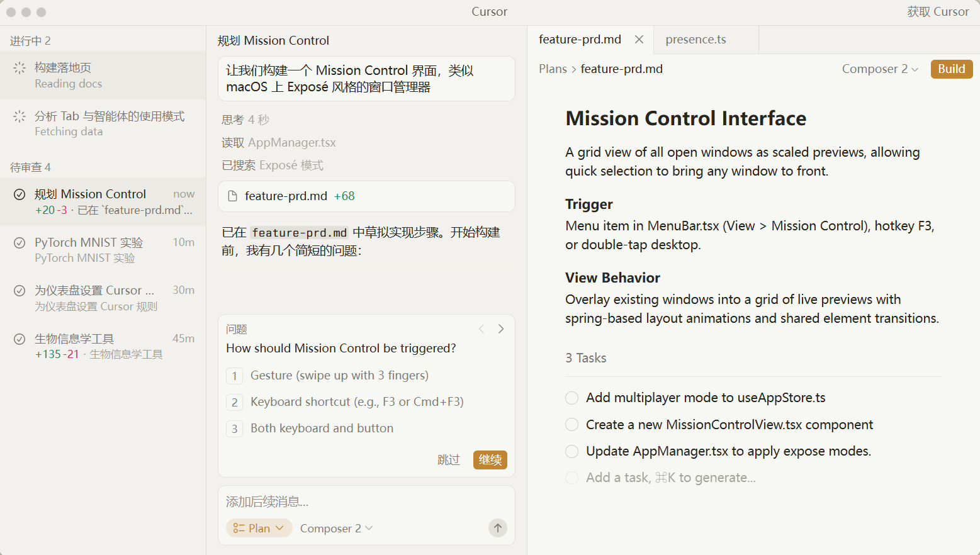
Task: Check off the task Update AppManager.tsx to apply expose modes
Action: (x=572, y=451)
